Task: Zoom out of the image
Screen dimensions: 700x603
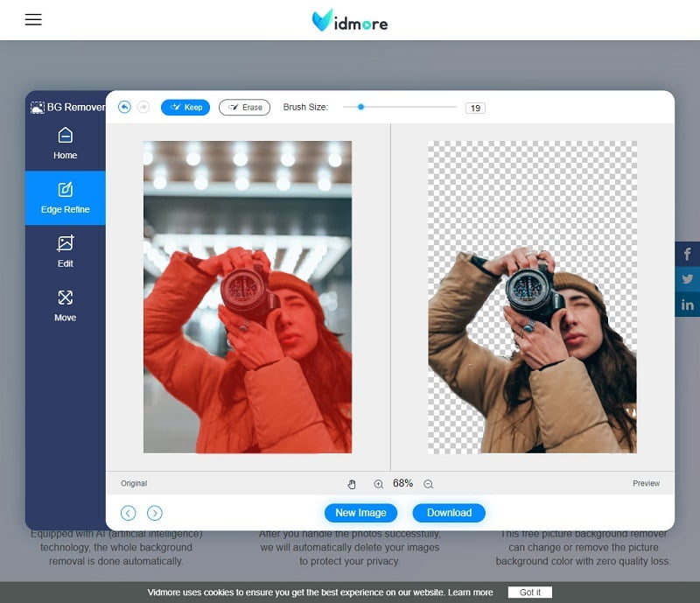Action: click(428, 483)
